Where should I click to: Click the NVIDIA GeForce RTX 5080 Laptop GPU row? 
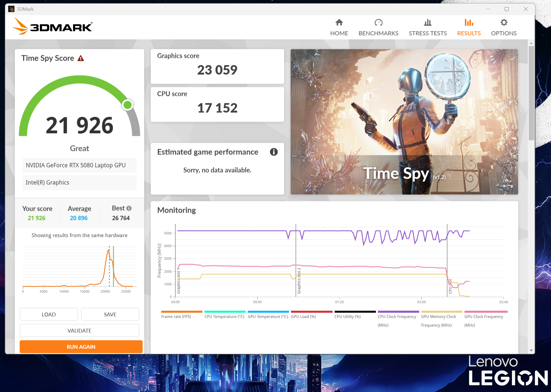click(80, 165)
